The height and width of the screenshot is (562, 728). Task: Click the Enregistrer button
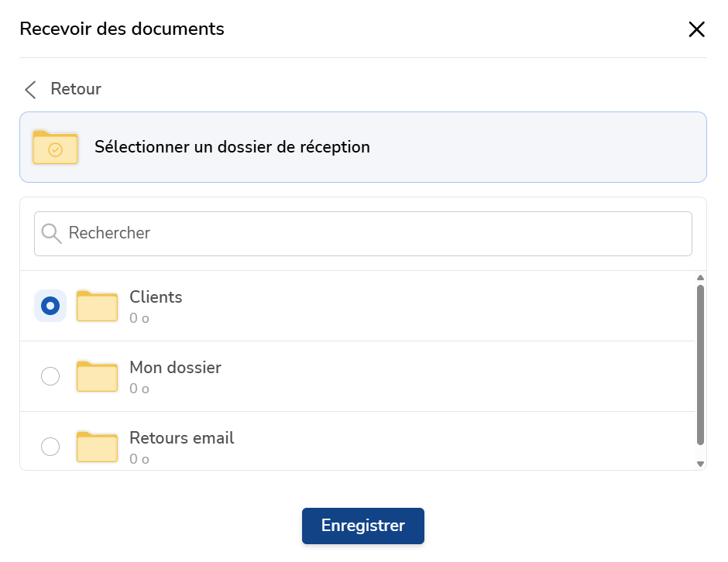click(x=363, y=526)
